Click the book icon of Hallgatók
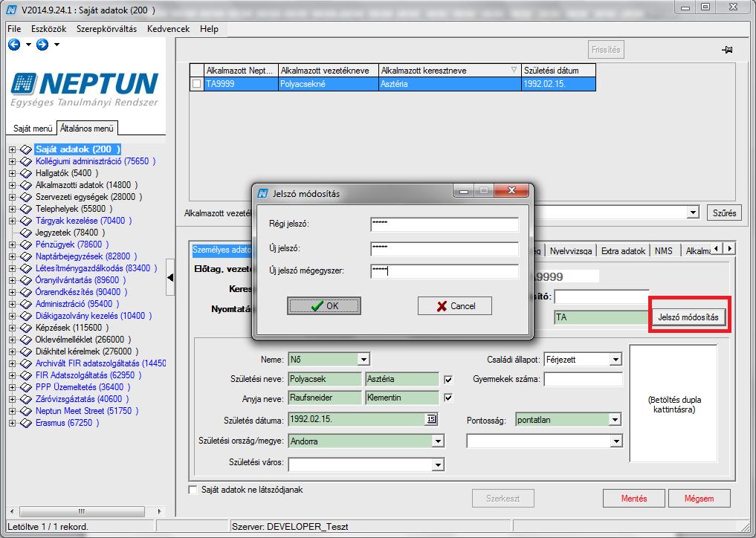Screen dimensions: 756x538 [26, 173]
